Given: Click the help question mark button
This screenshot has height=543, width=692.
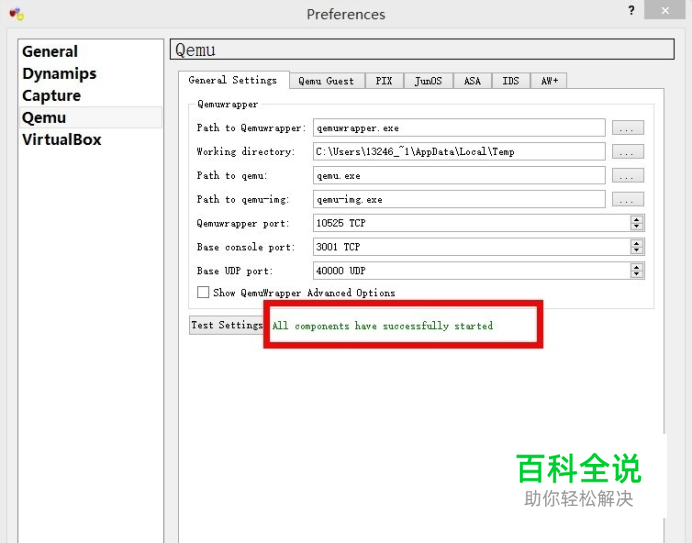Looking at the screenshot, I should click(x=631, y=11).
